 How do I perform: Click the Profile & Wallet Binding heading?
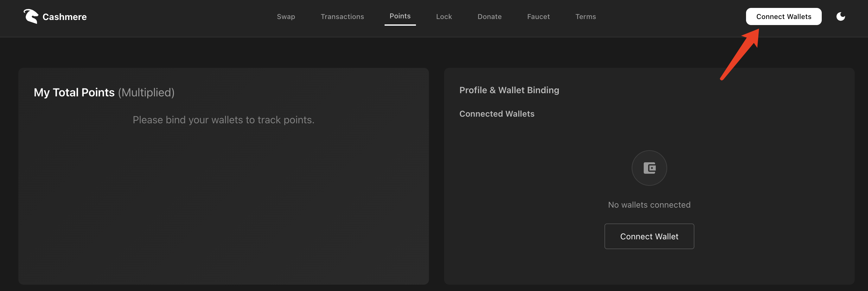click(509, 90)
